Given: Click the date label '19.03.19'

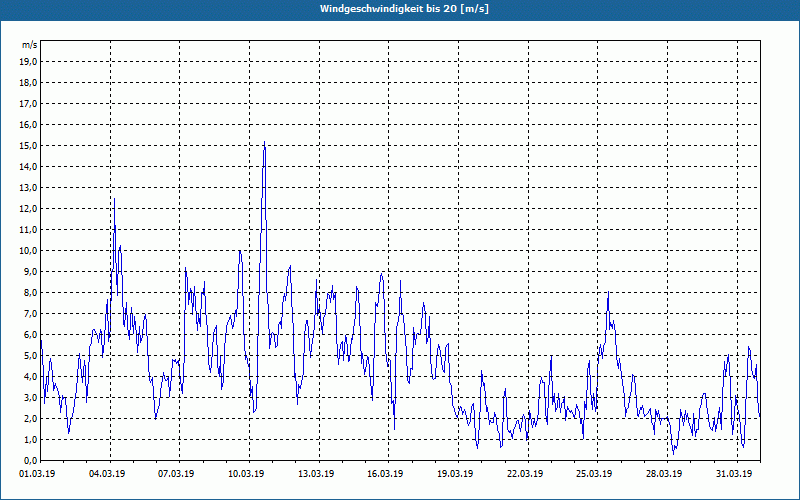Looking at the screenshot, I should click(x=456, y=474).
